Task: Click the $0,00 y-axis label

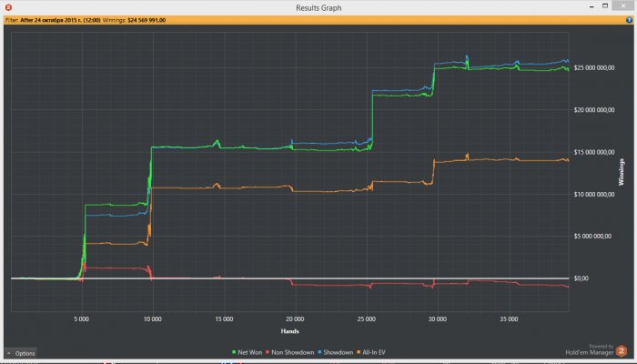Action: click(581, 278)
